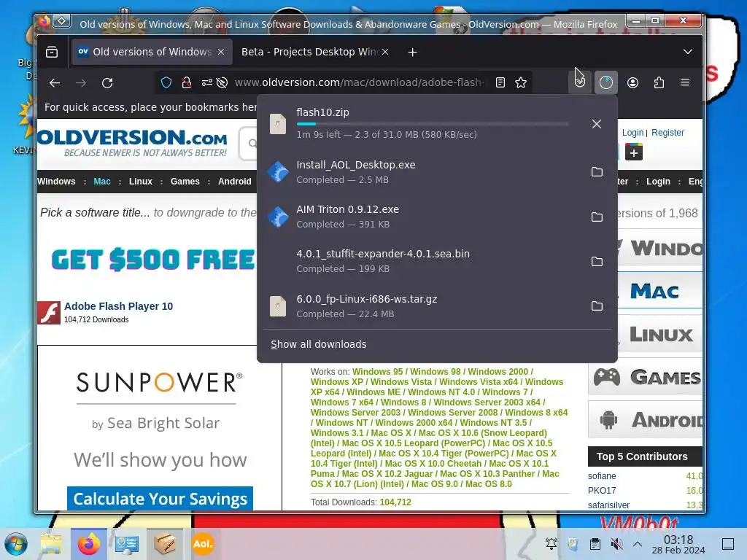Open the Android category banner

[646, 419]
